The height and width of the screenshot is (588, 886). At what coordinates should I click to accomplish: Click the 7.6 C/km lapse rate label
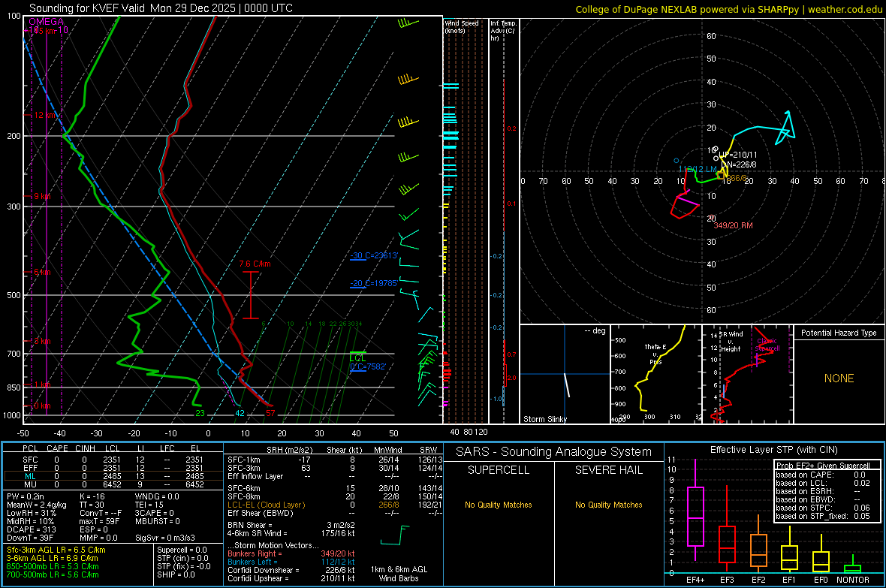point(255,264)
